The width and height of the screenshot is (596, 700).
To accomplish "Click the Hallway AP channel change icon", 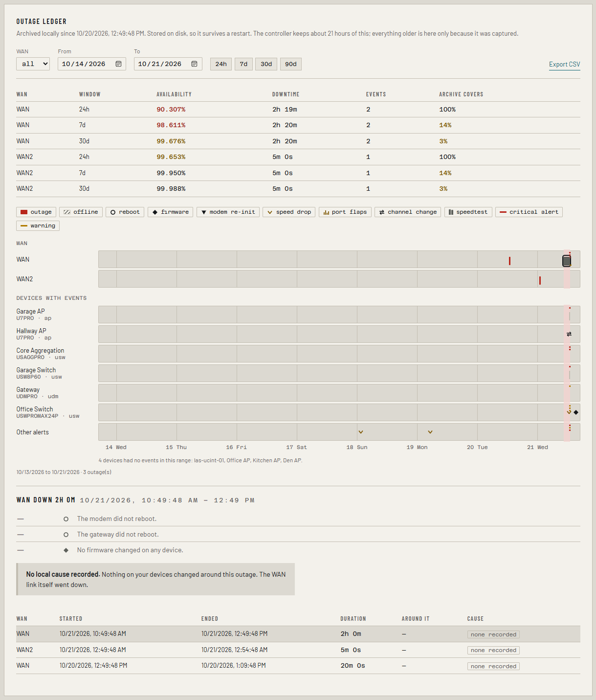I will [569, 334].
